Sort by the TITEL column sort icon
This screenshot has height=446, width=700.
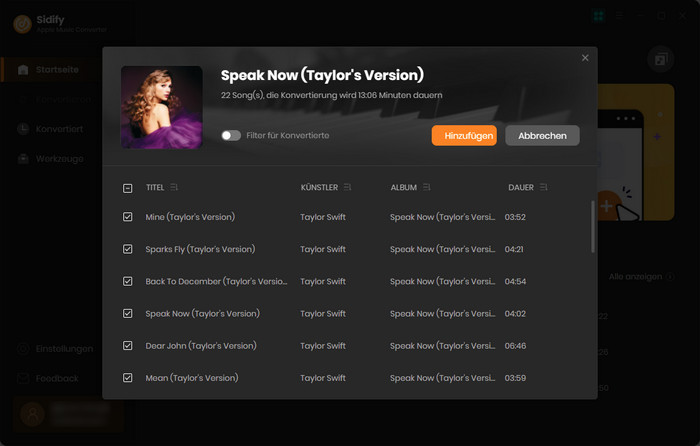coord(174,187)
